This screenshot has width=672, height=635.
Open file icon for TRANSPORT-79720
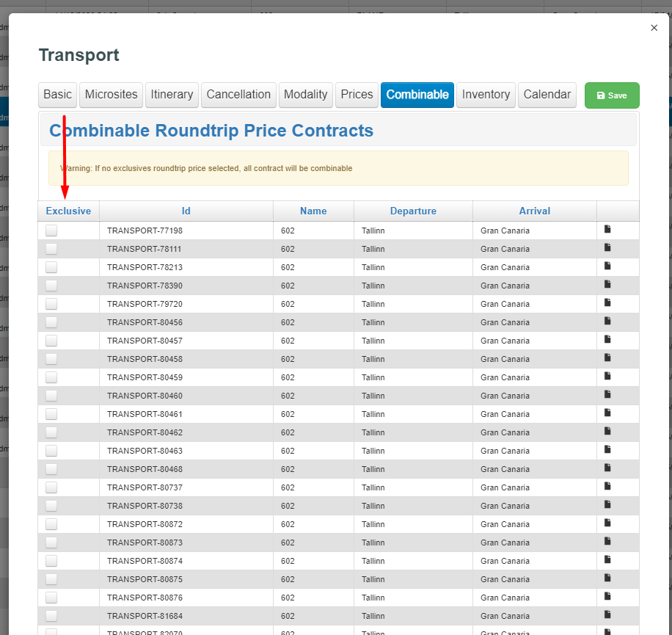[607, 303]
